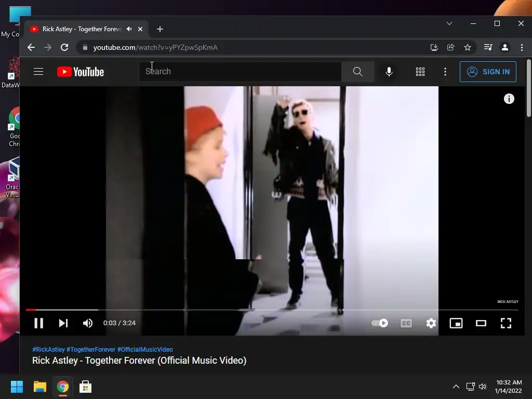
Task: Click the Rick Astley channel watermark
Action: (x=508, y=302)
